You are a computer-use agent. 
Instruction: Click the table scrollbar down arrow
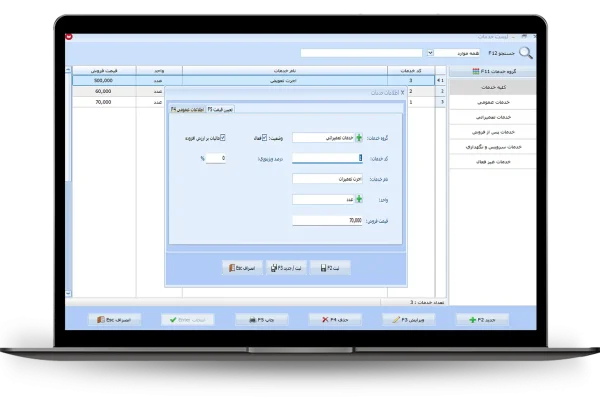coord(68,294)
